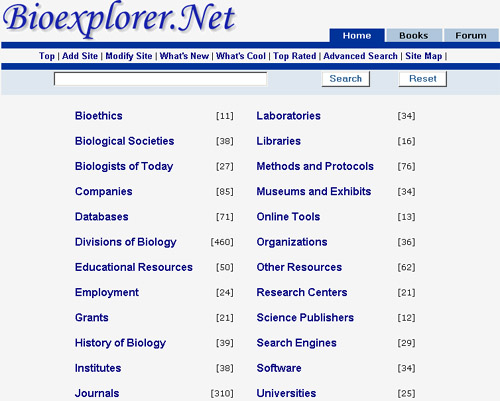Image resolution: width=500 pixels, height=401 pixels.
Task: Switch to the Books tab
Action: pyautogui.click(x=414, y=35)
